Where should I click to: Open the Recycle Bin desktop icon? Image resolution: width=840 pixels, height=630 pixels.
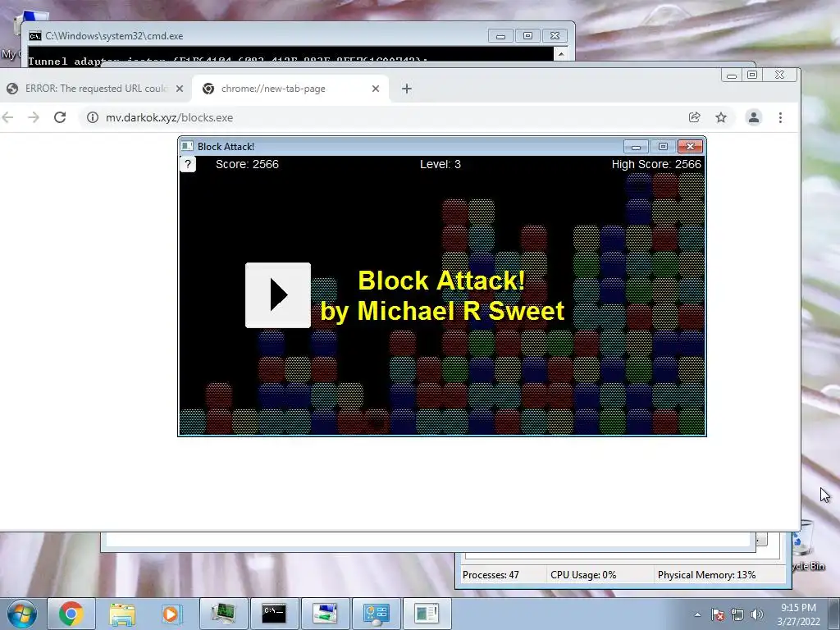coord(807,546)
